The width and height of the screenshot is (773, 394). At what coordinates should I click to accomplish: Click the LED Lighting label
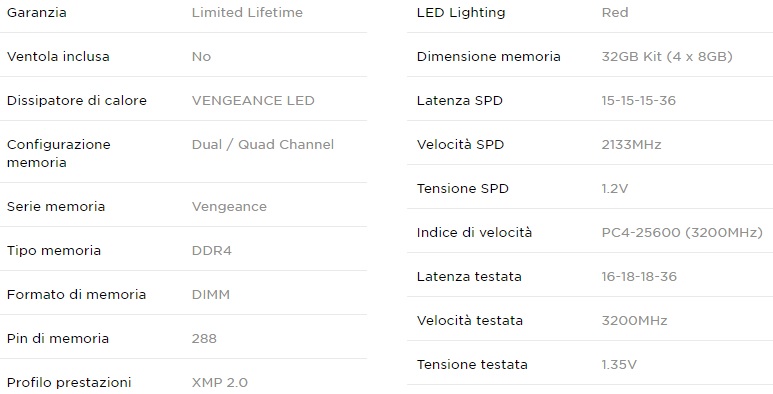[x=461, y=13]
